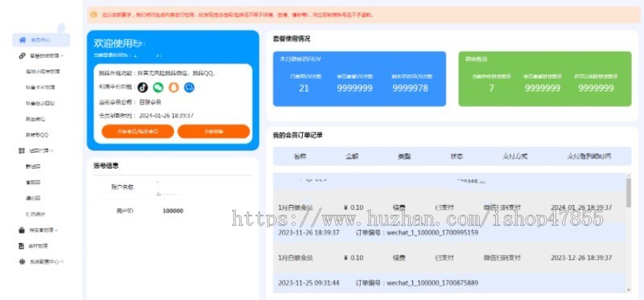Click the home icon in the sidebar

click(x=23, y=39)
